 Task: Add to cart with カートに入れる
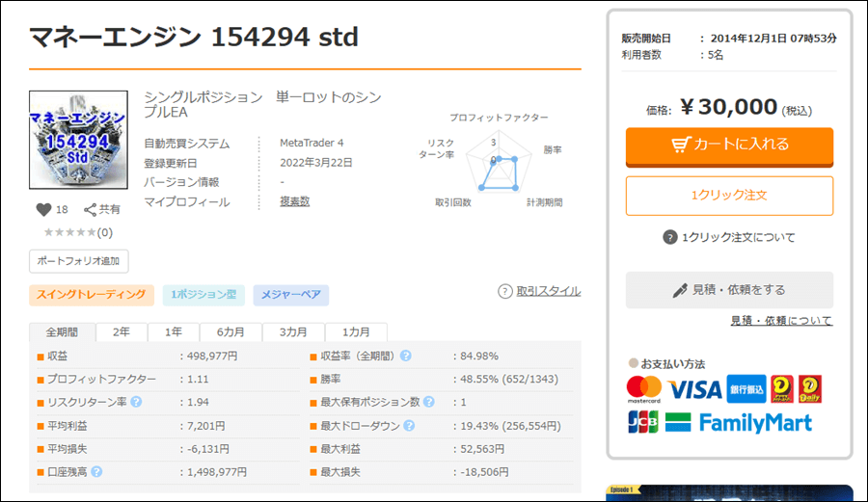(x=729, y=145)
